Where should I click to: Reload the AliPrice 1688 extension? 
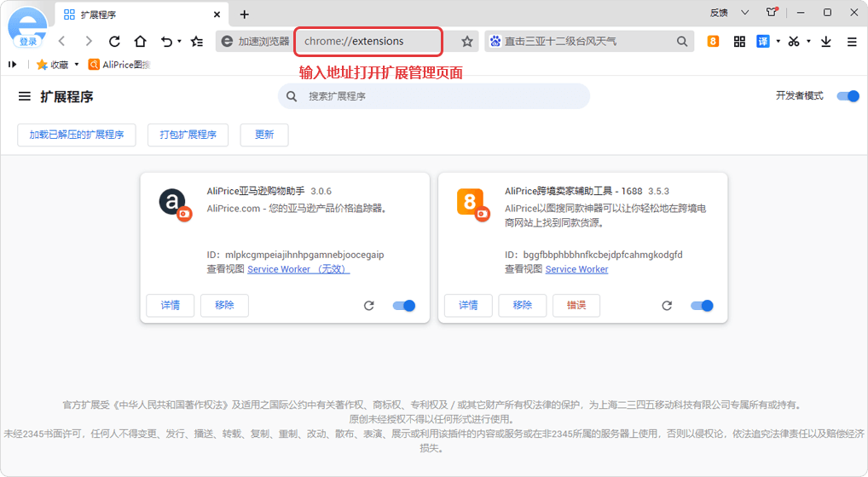[x=667, y=306]
